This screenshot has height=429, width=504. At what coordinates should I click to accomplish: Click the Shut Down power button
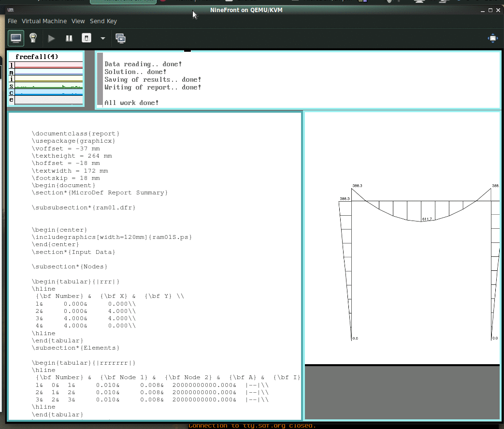86,38
